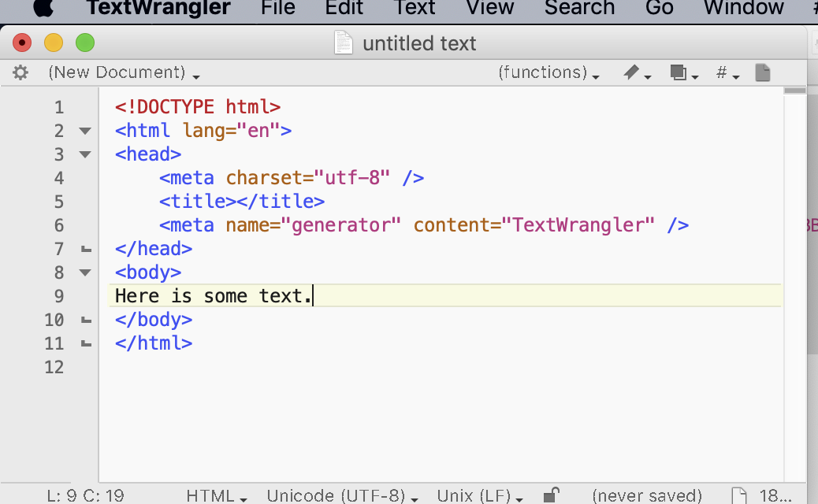Click the # line number navigation icon
Screen dimensions: 818x504
(722, 72)
